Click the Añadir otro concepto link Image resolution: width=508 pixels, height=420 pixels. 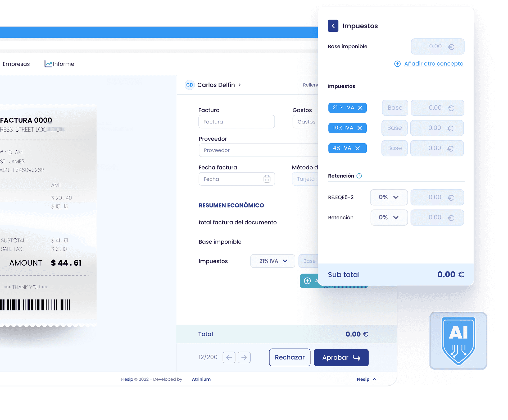434,64
